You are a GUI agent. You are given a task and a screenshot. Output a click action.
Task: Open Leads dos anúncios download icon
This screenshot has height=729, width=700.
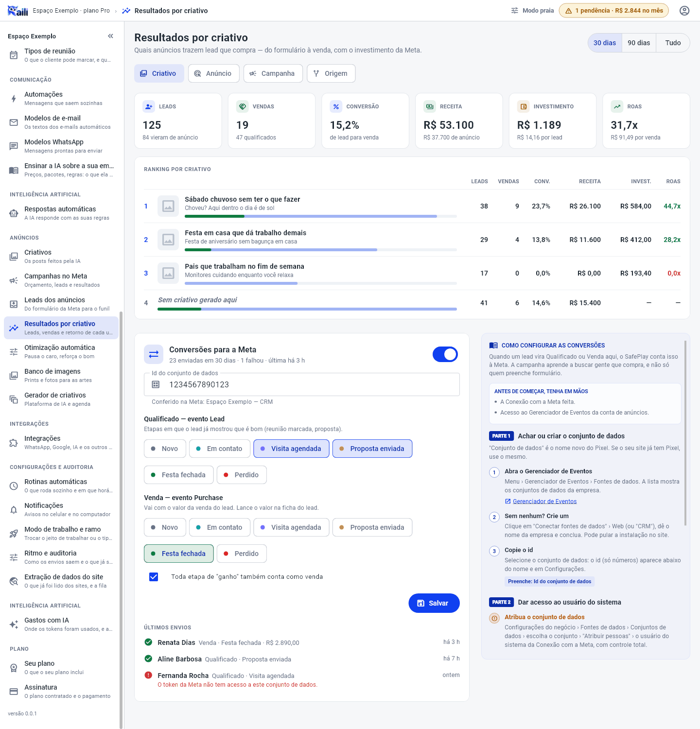tap(14, 304)
